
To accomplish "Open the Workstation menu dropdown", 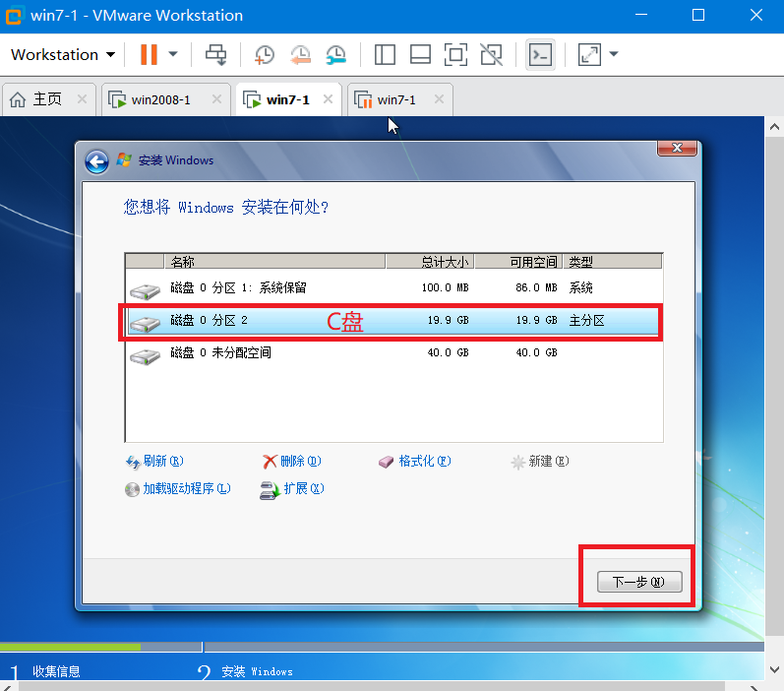I will point(63,54).
